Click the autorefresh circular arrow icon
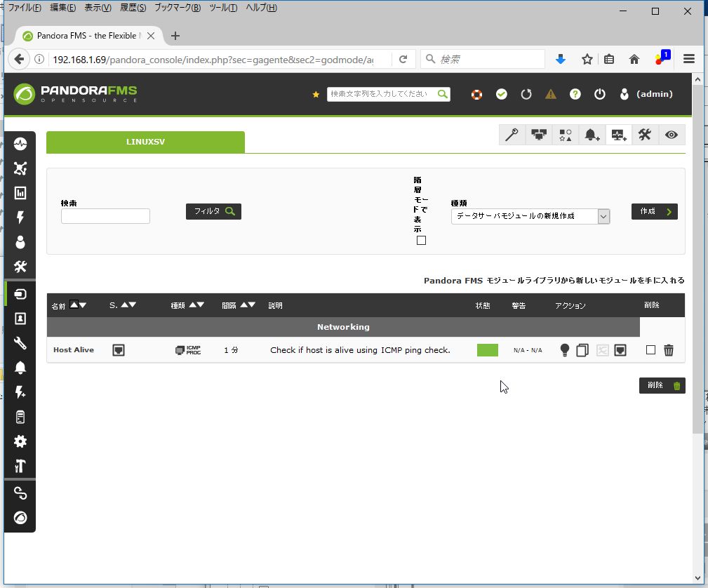Viewport: 708px width, 588px height. (526, 94)
